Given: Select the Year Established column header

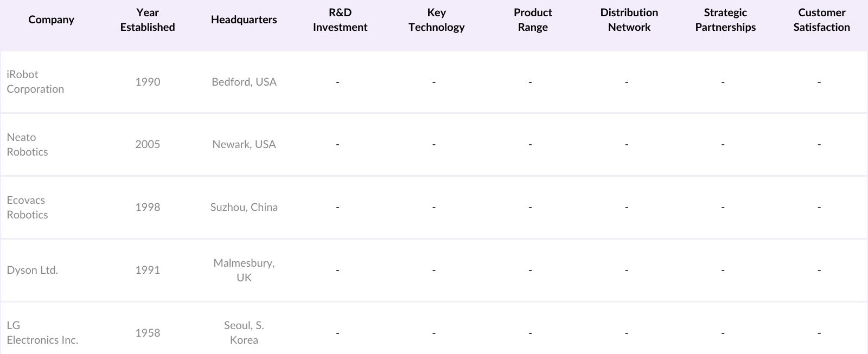Looking at the screenshot, I should (148, 20).
